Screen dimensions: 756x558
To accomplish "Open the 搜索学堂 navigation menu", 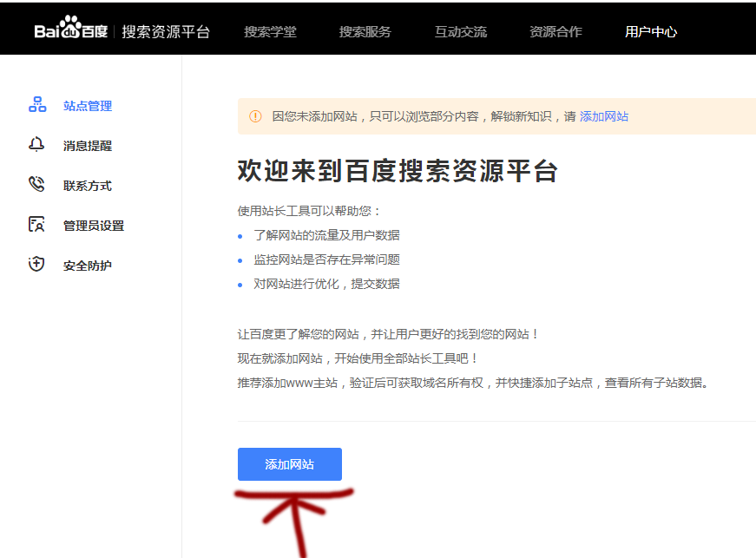I will [x=270, y=32].
